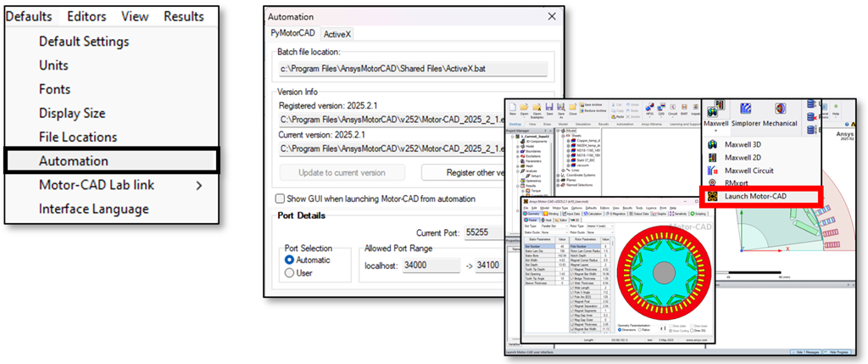Close the Automation dialog
The image size is (868, 364).
click(x=552, y=16)
